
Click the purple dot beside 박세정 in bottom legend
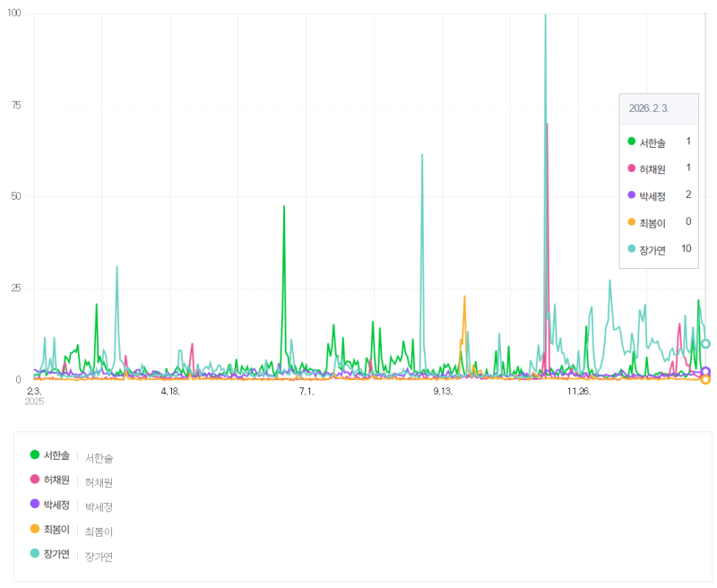point(35,504)
